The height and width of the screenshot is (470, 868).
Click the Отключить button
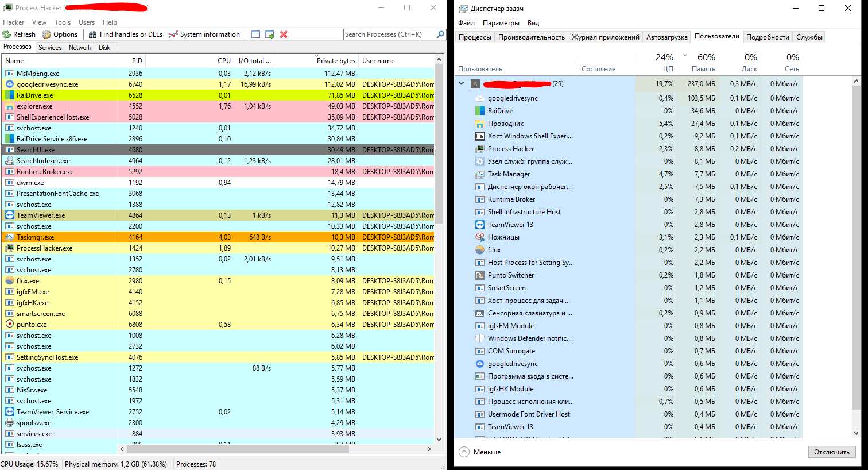point(832,452)
